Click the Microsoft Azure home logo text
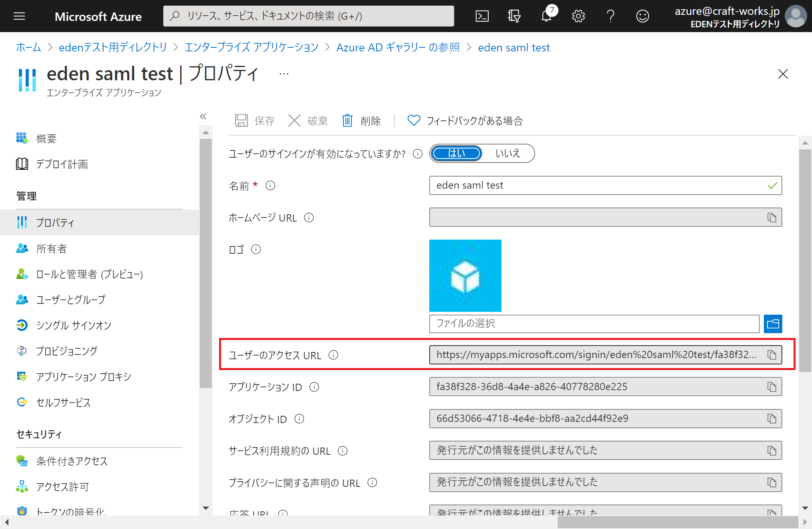812x529 pixels. tap(98, 16)
